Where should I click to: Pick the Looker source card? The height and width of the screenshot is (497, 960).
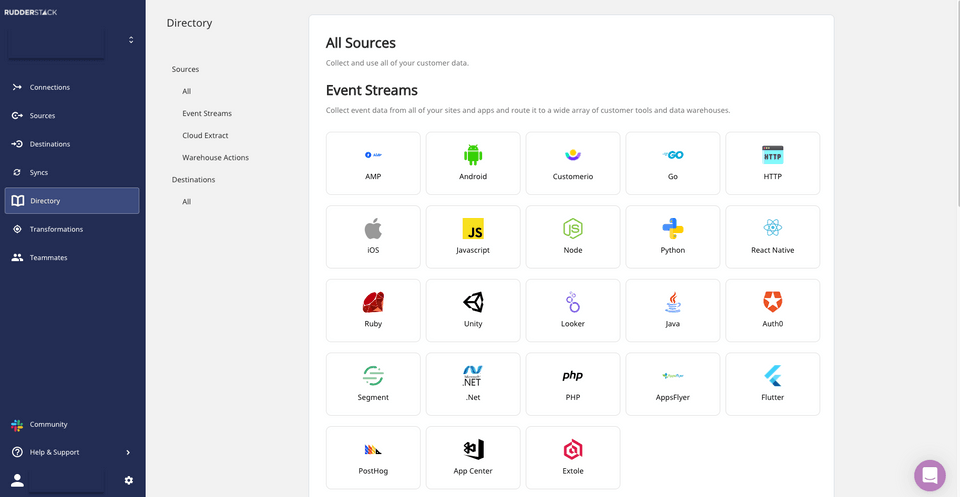click(x=572, y=310)
